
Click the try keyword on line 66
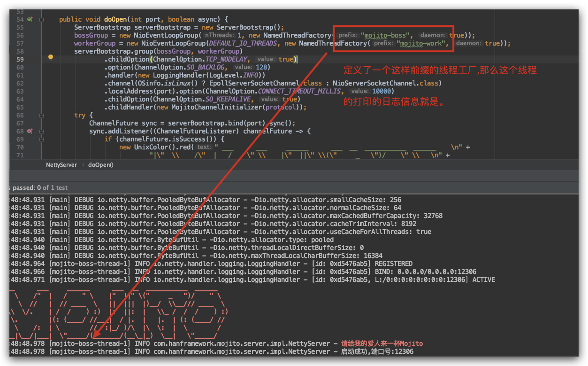coord(80,115)
